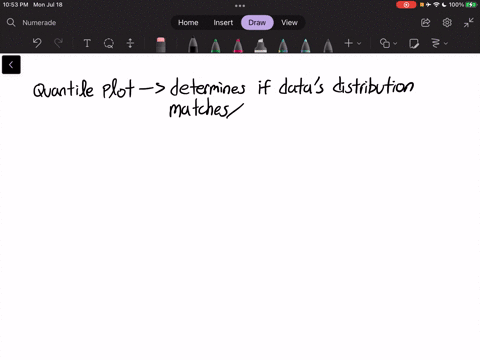Choose the teal-tipped pen with yellow band
This screenshot has height=360, width=480.
[x=283, y=45]
